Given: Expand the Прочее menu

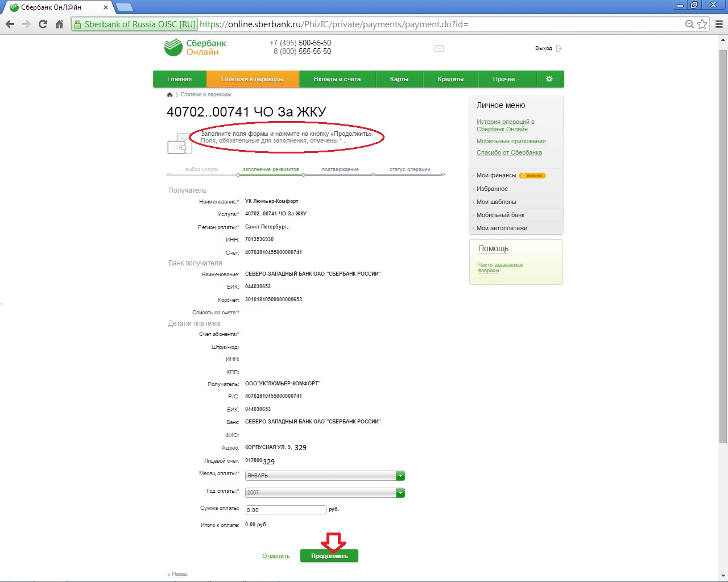Looking at the screenshot, I should point(506,79).
